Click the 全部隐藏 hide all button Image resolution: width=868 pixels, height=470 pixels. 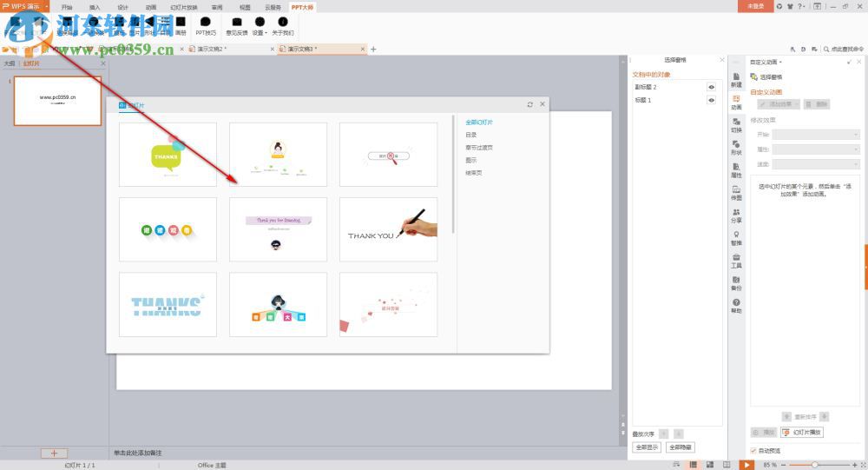tap(680, 447)
